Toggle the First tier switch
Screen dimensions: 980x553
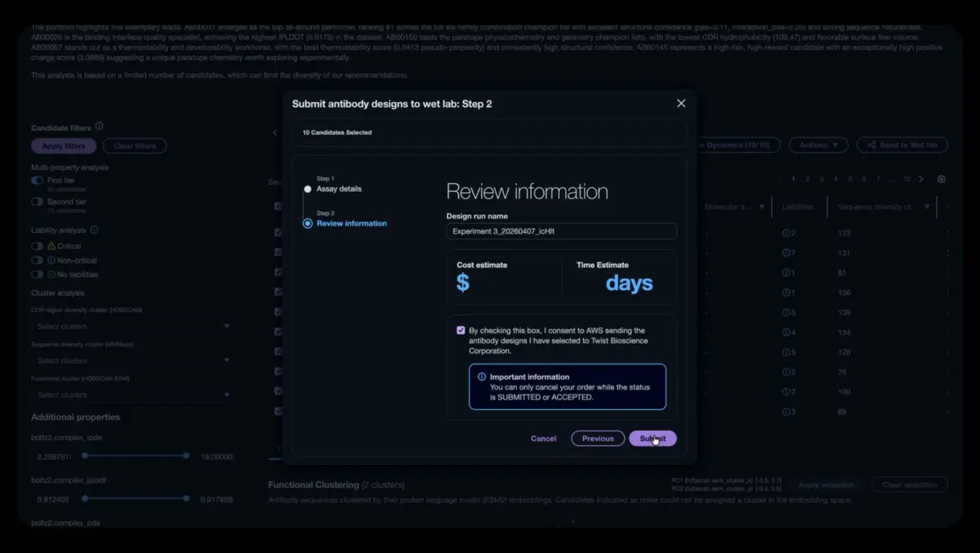(x=38, y=180)
